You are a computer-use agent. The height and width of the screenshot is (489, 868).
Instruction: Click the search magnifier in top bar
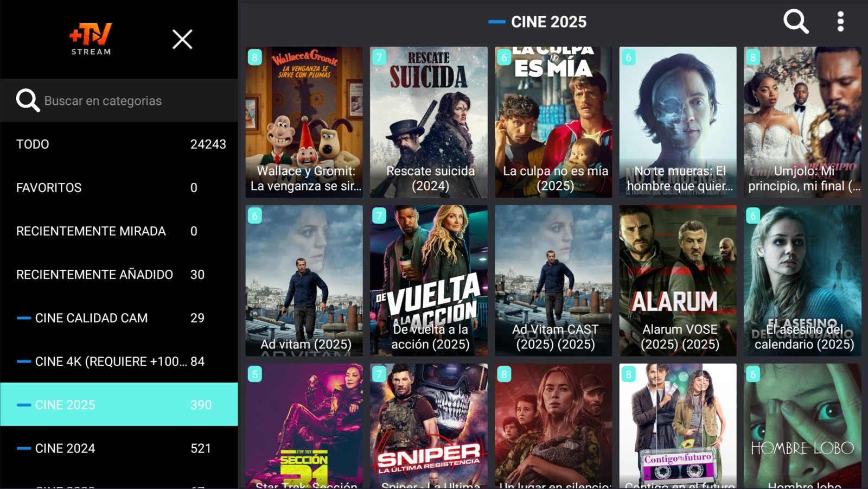[x=796, y=22]
